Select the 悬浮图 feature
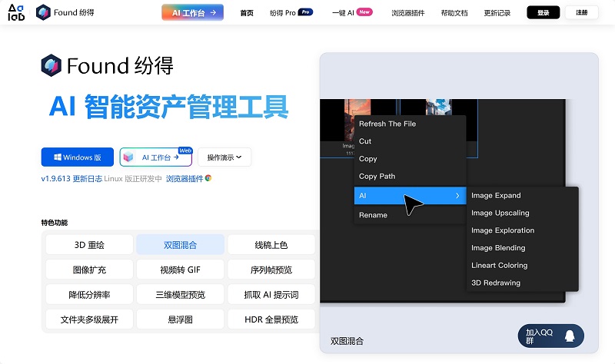Image resolution: width=615 pixels, height=364 pixels. click(181, 319)
